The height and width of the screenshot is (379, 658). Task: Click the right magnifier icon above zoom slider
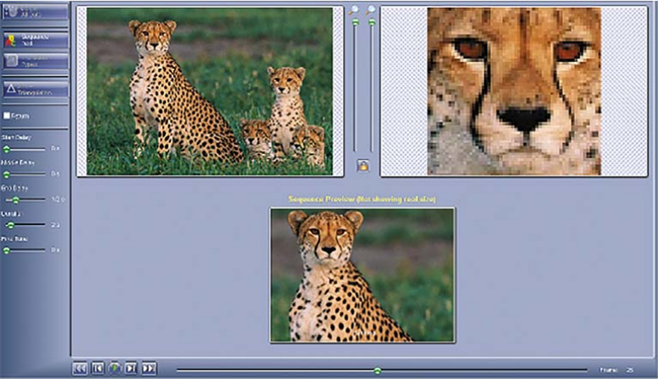tap(371, 10)
